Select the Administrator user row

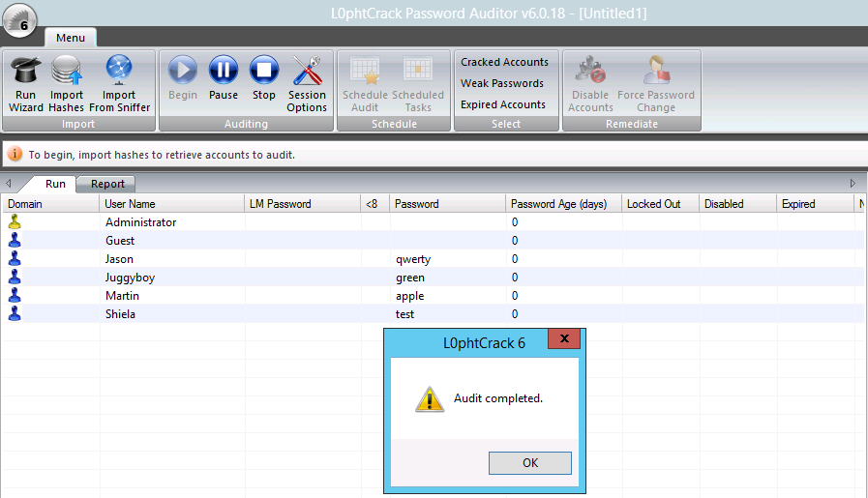pyautogui.click(x=432, y=221)
